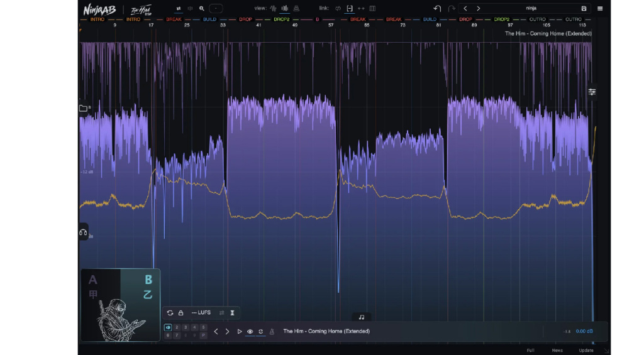Open the music note tab

(x=362, y=317)
